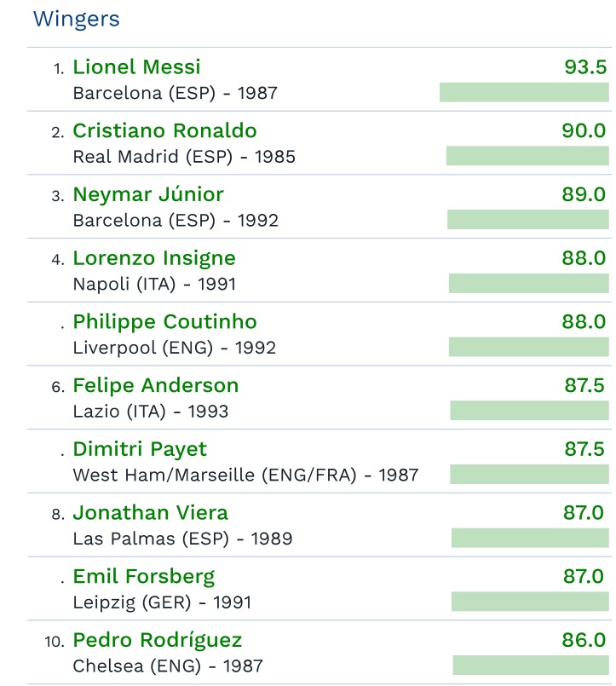Click the Dimitri Payet player link

tap(140, 449)
